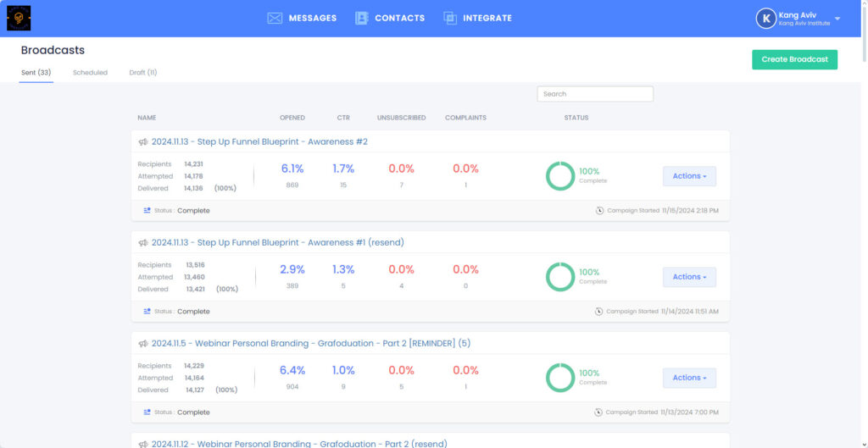The image size is (868, 448).
Task: Open Contacts in the top navigation
Action: pos(400,19)
